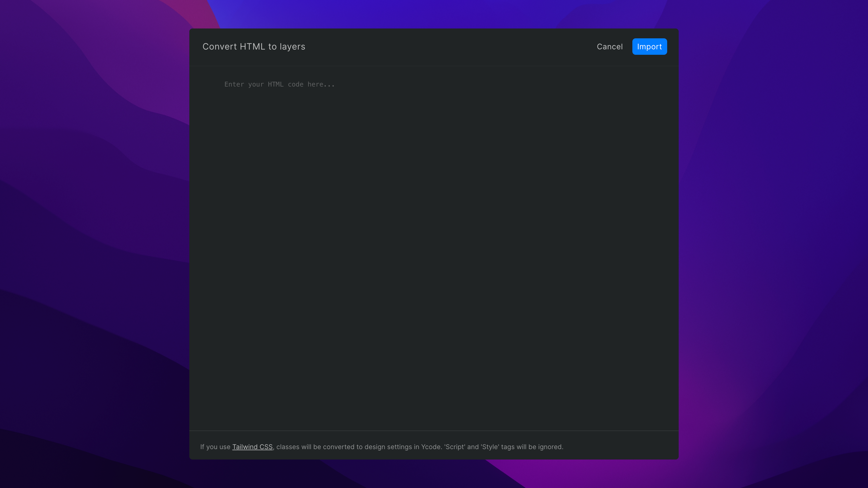Cancel the HTML conversion dialog
The image size is (868, 488).
tap(610, 47)
